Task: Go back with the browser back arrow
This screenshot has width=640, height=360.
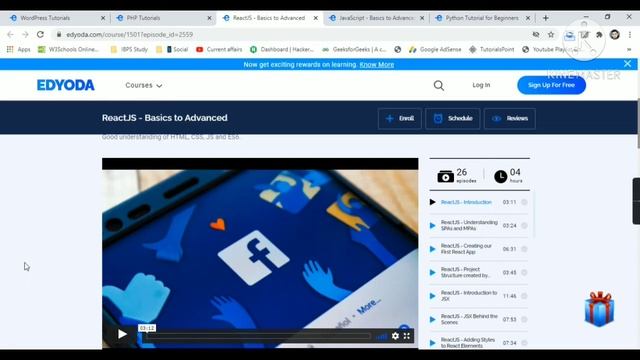Action: tap(10, 34)
